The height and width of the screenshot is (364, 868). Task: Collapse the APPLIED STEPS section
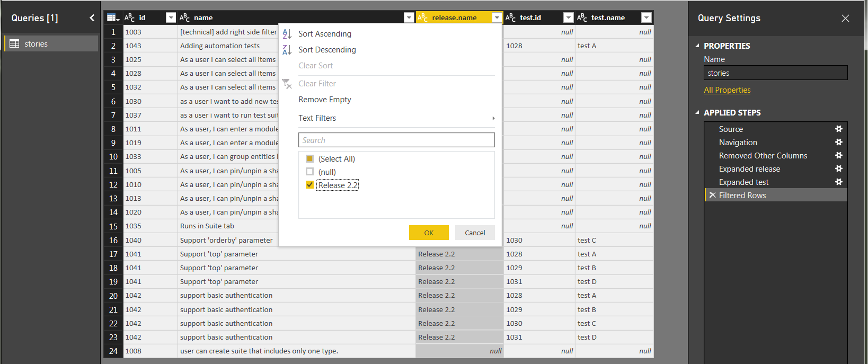click(x=697, y=112)
